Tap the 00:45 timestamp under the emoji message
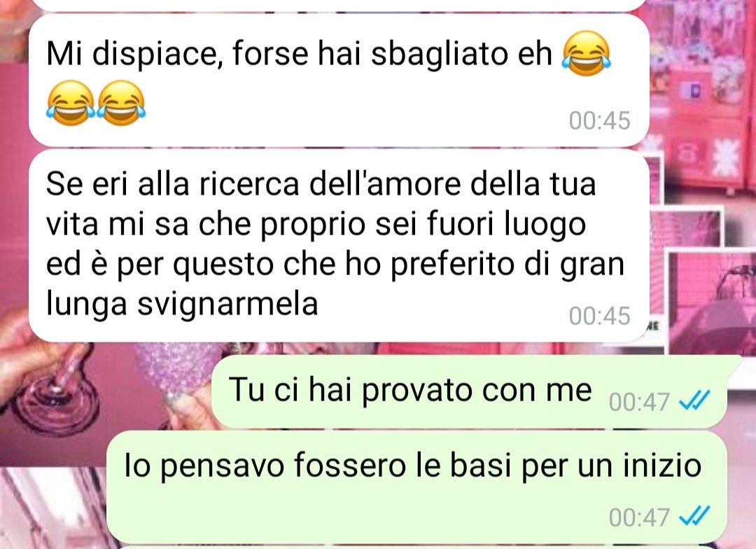The height and width of the screenshot is (549, 756). click(599, 120)
